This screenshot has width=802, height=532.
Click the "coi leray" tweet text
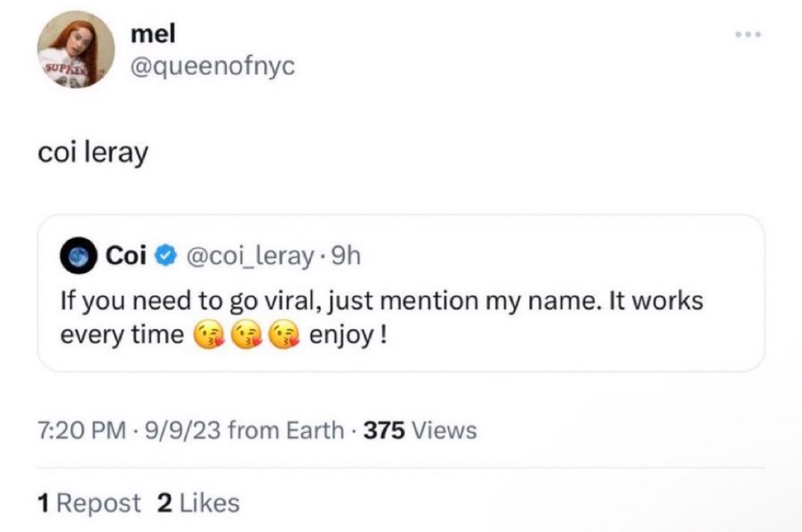click(92, 153)
